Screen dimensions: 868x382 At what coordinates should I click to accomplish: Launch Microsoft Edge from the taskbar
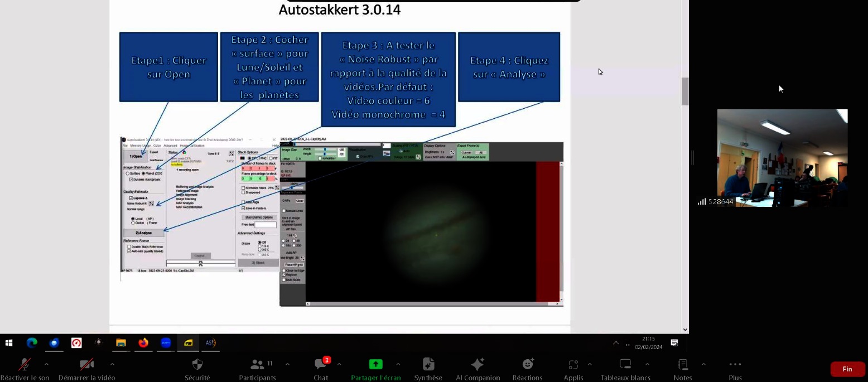pos(32,343)
